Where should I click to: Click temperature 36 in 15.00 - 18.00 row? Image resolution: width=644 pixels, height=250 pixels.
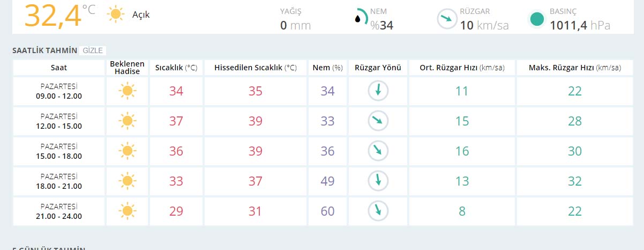(x=176, y=151)
